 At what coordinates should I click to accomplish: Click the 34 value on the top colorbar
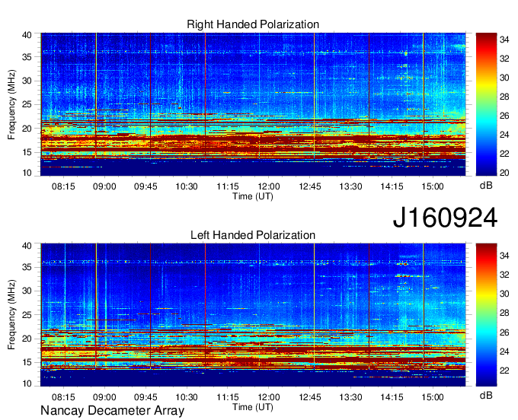pos(504,40)
